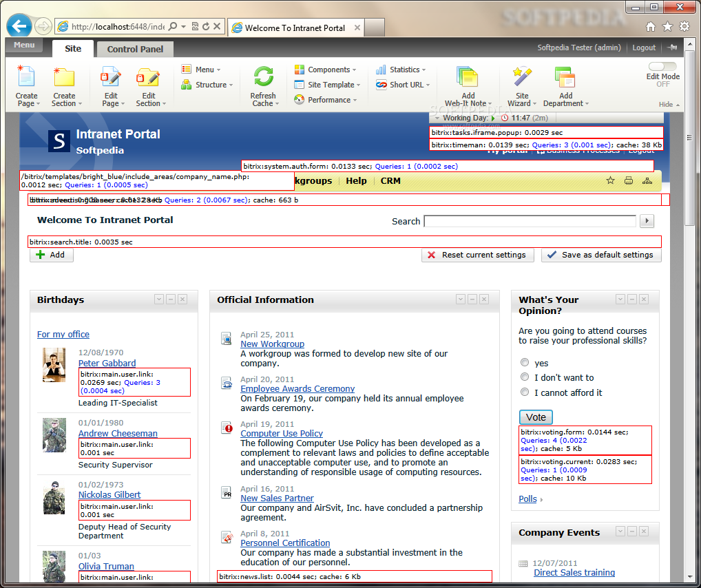
Task: Launch the Site Wizard icon
Action: pos(522,77)
